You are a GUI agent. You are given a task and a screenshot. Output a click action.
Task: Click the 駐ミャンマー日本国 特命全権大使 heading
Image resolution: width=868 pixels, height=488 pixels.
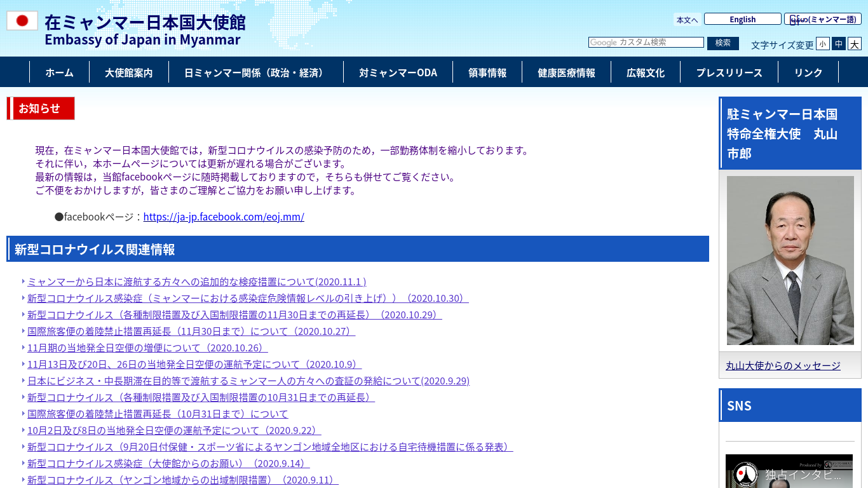pyautogui.click(x=790, y=133)
